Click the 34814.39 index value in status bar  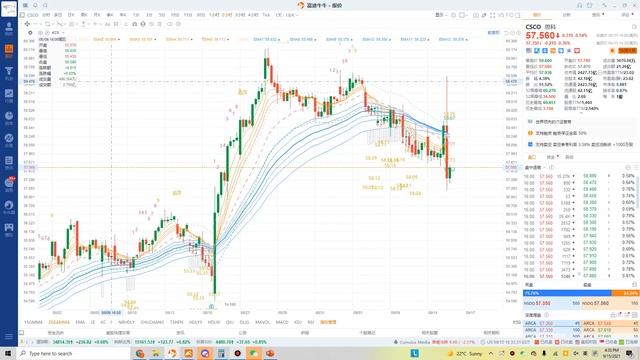(62, 342)
